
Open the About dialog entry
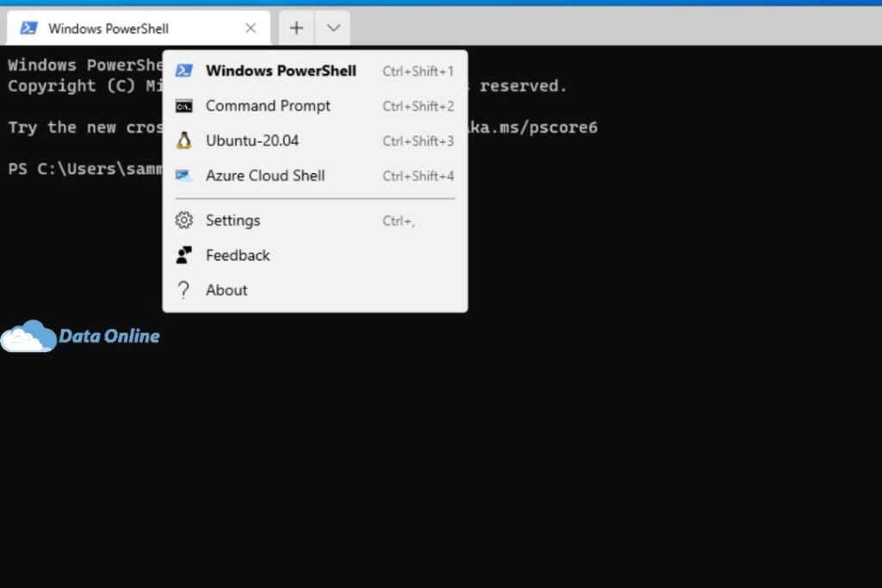click(x=315, y=290)
